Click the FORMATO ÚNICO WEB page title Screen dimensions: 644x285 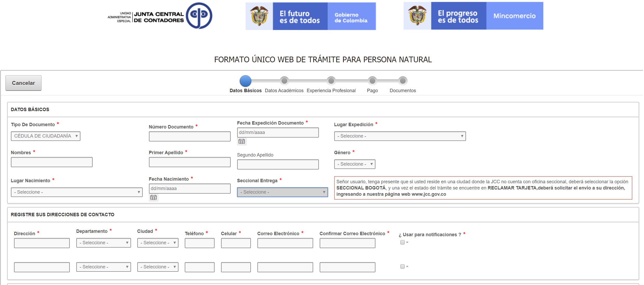[x=323, y=59]
